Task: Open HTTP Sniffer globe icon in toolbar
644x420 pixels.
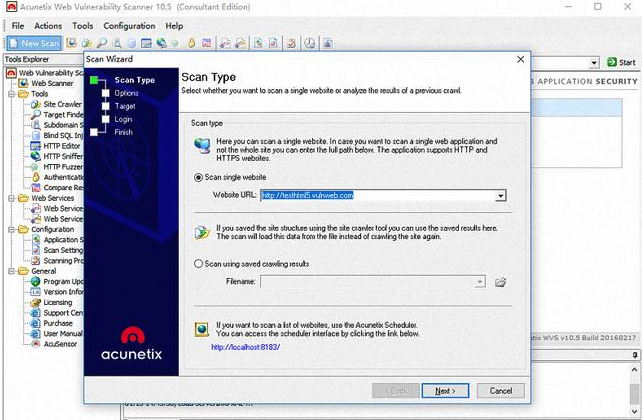Action: [x=161, y=43]
